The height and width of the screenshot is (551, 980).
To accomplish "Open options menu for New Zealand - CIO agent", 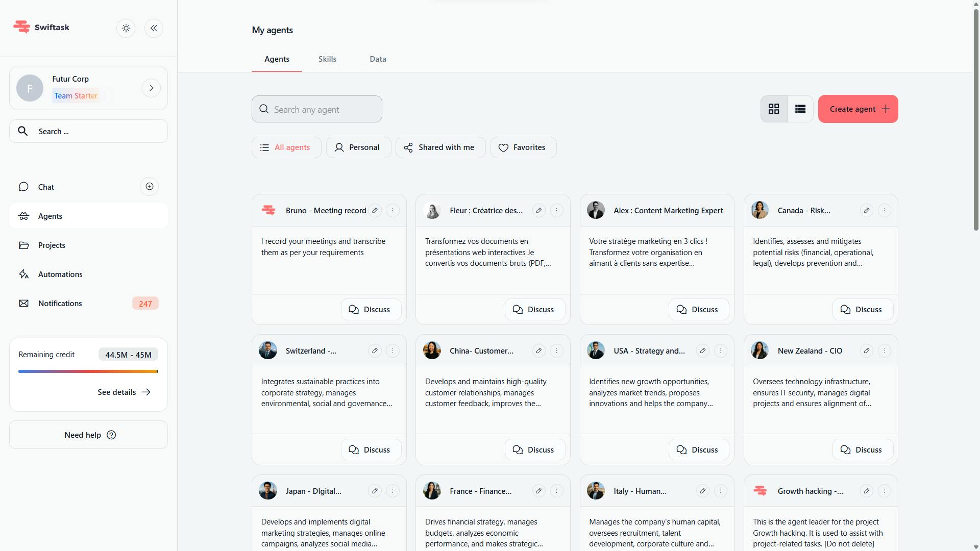I will coord(885,350).
